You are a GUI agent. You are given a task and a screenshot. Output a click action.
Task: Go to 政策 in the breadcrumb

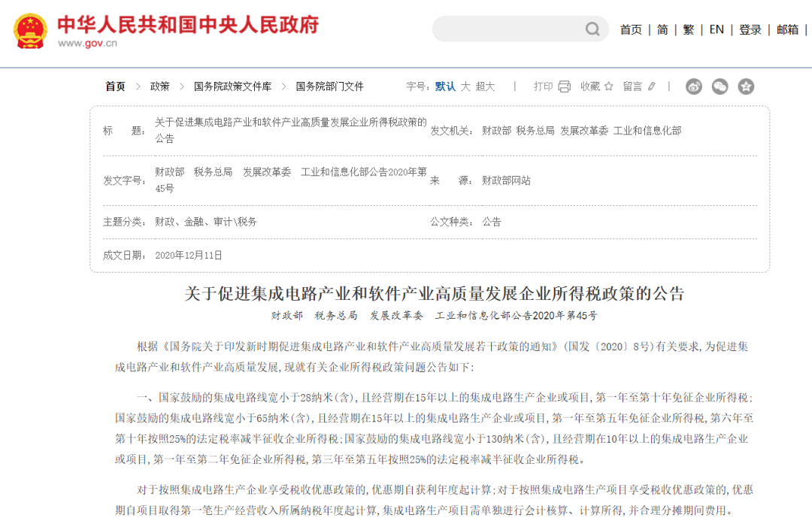click(x=159, y=86)
